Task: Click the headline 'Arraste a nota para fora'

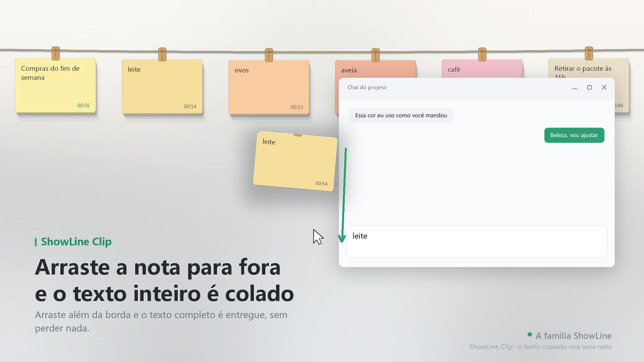Action: point(158,267)
